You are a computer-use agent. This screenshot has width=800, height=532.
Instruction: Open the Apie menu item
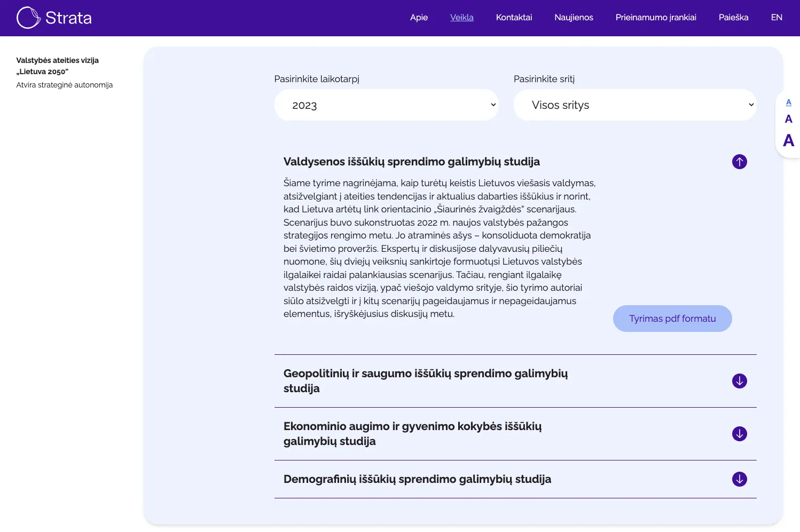coord(419,17)
